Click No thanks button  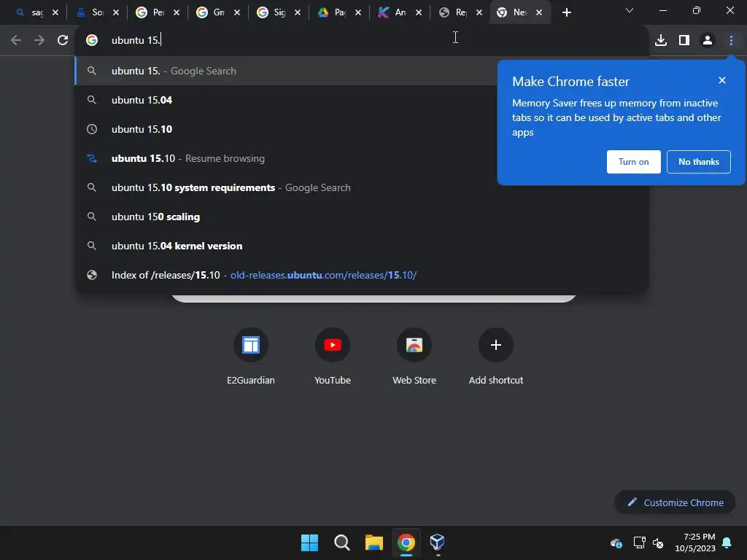click(x=698, y=162)
